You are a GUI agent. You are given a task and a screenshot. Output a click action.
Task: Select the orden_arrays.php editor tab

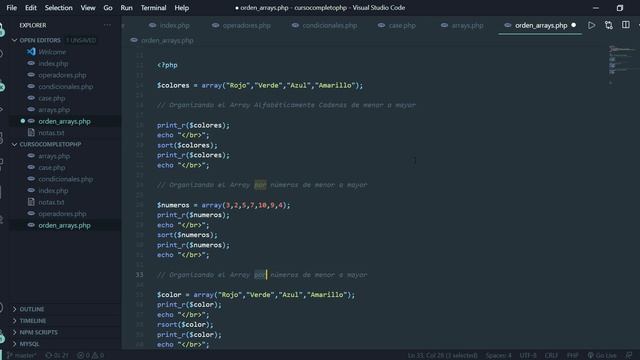(540, 25)
